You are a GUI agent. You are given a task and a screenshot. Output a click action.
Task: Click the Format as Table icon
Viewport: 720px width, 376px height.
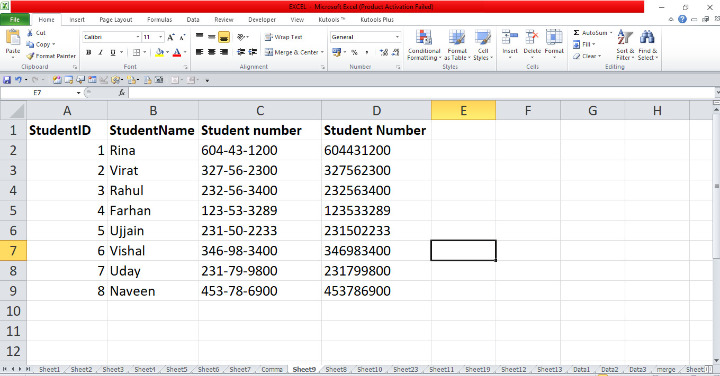(456, 38)
